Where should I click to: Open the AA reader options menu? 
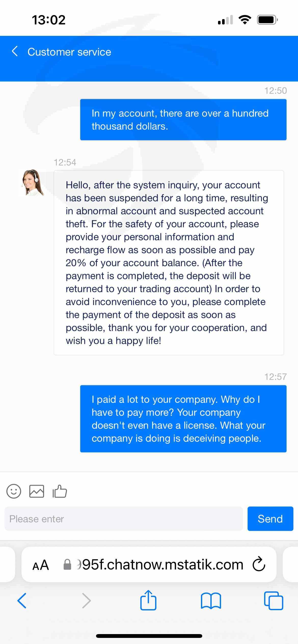coord(40,565)
